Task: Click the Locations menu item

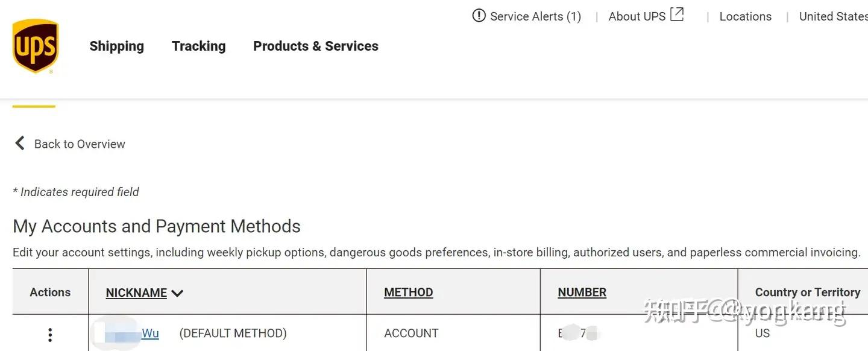Action: click(x=745, y=16)
